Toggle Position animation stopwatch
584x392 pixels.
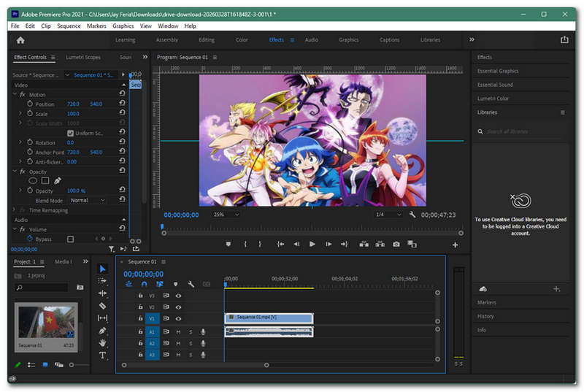click(30, 104)
